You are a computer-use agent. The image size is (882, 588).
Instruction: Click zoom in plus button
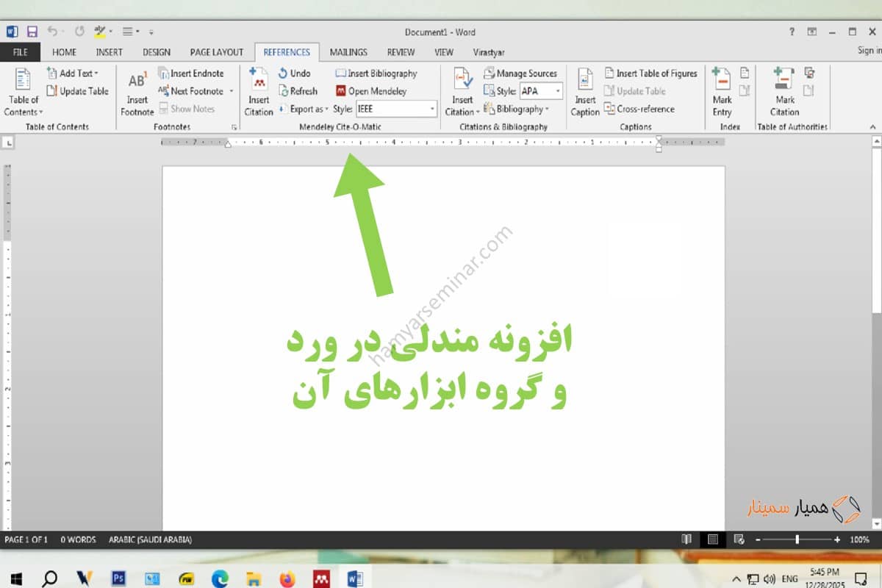pyautogui.click(x=837, y=539)
